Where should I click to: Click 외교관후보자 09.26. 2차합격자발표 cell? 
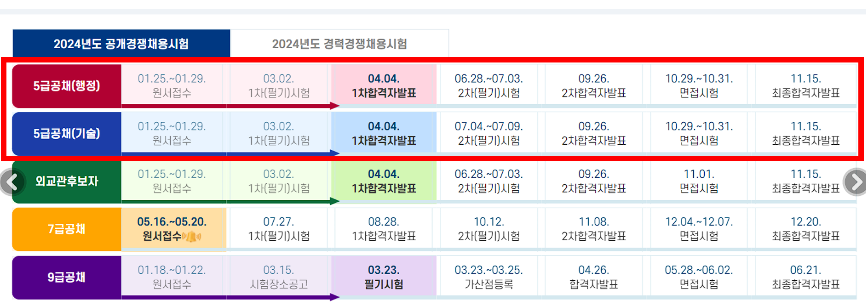pos(594,181)
